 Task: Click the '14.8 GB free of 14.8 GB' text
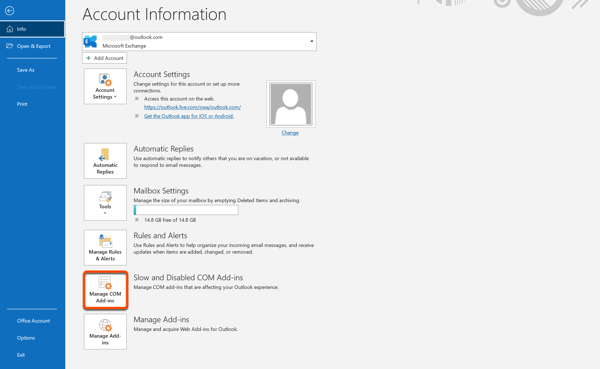[x=170, y=220]
